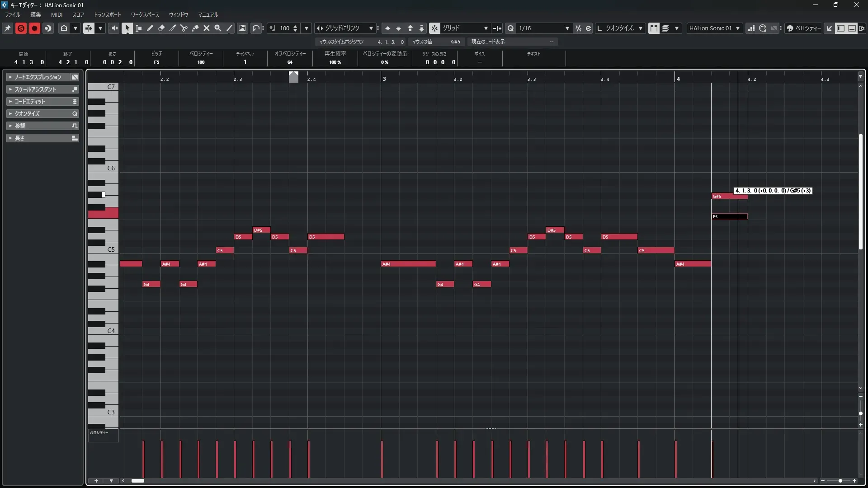Select the Split scissors tool
Viewport: 868px width, 488px height.
click(x=184, y=28)
